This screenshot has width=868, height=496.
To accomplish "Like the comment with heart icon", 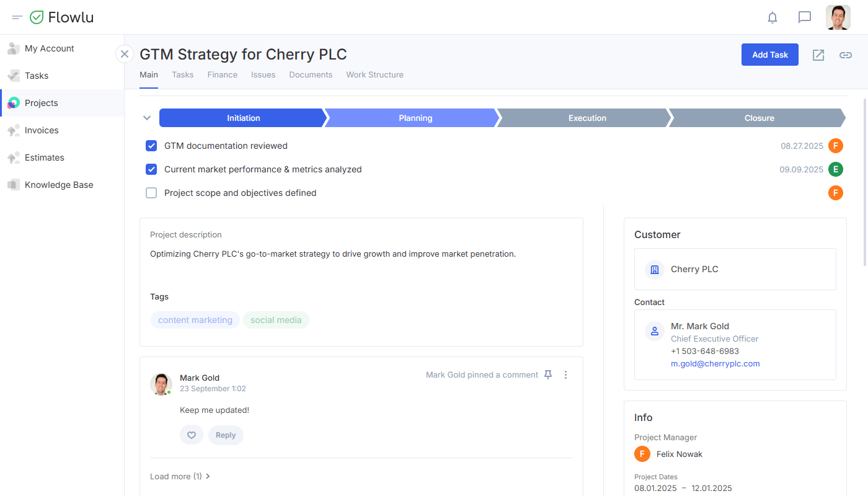I will (x=192, y=435).
